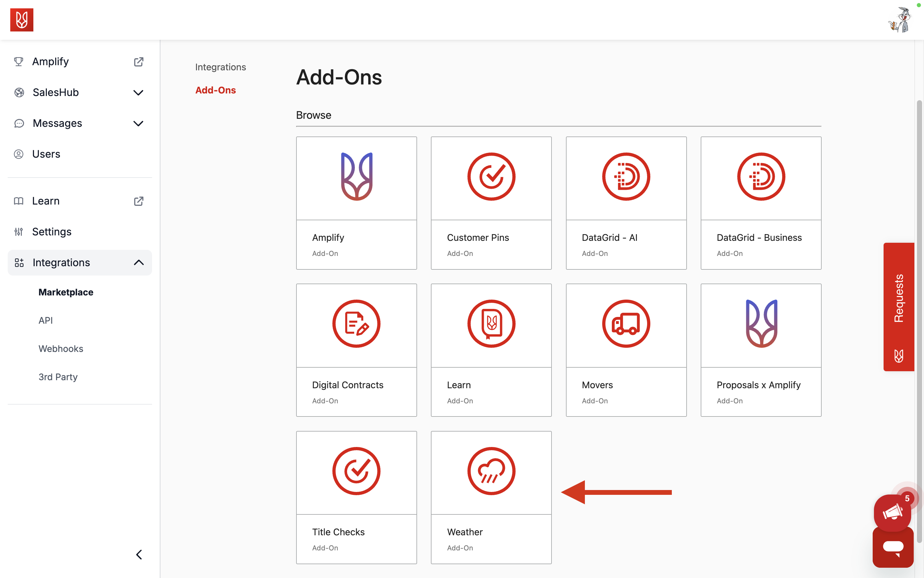924x578 pixels.
Task: Open Webhooks submenu item
Action: pyautogui.click(x=61, y=349)
